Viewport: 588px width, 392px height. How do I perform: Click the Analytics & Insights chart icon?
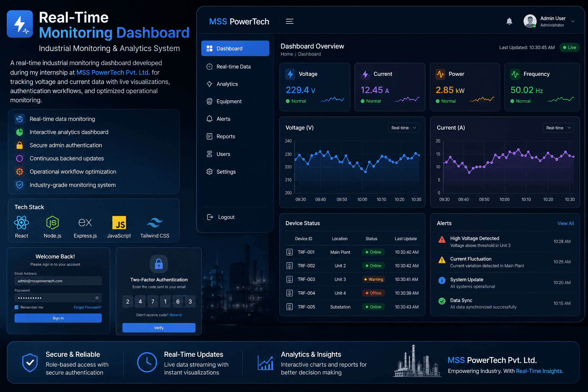point(266,363)
